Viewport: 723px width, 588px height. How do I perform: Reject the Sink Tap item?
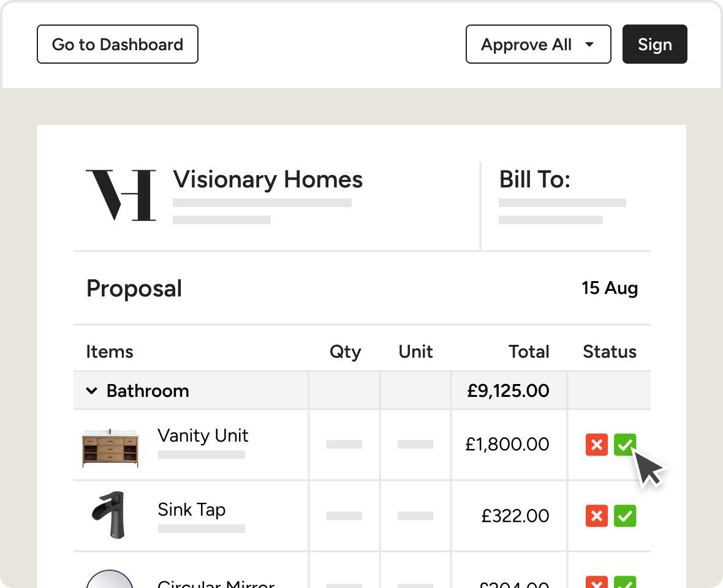coord(597,516)
